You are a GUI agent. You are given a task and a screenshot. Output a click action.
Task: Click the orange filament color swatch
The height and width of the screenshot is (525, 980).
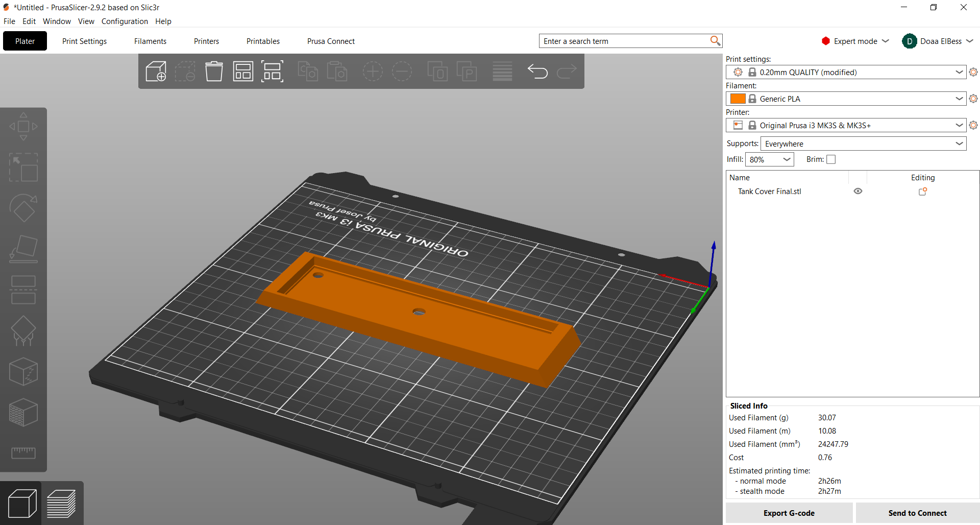pyautogui.click(x=738, y=99)
